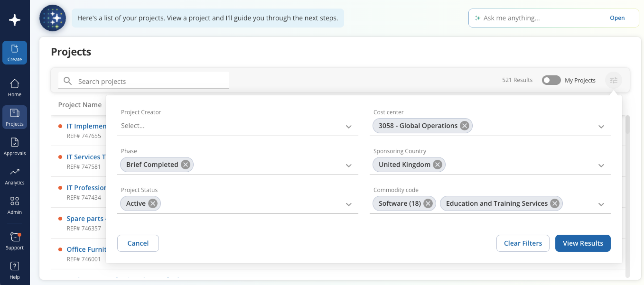
Task: Open the Create menu in the sidebar
Action: click(x=15, y=53)
